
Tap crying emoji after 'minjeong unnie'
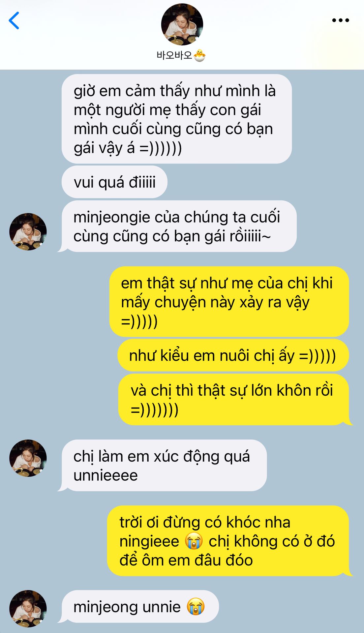196,607
